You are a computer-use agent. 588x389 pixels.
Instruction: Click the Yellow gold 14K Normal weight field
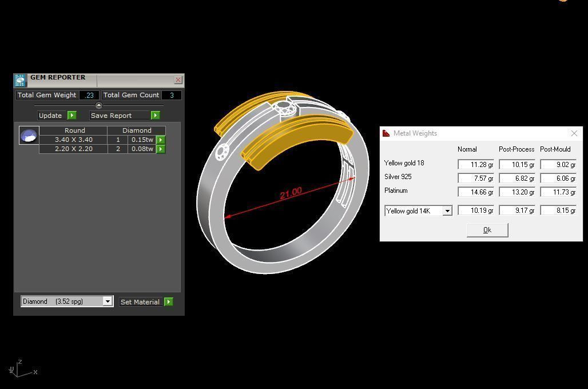[476, 210]
